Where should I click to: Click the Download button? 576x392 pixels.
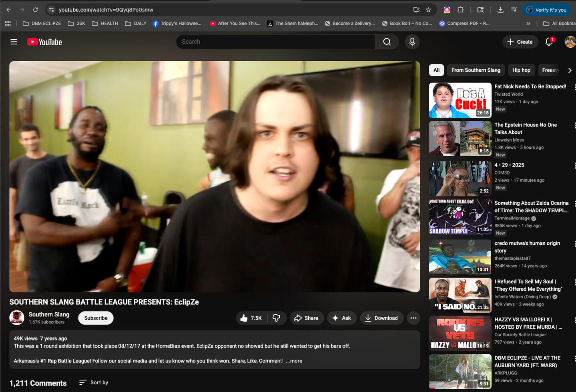[x=381, y=318]
